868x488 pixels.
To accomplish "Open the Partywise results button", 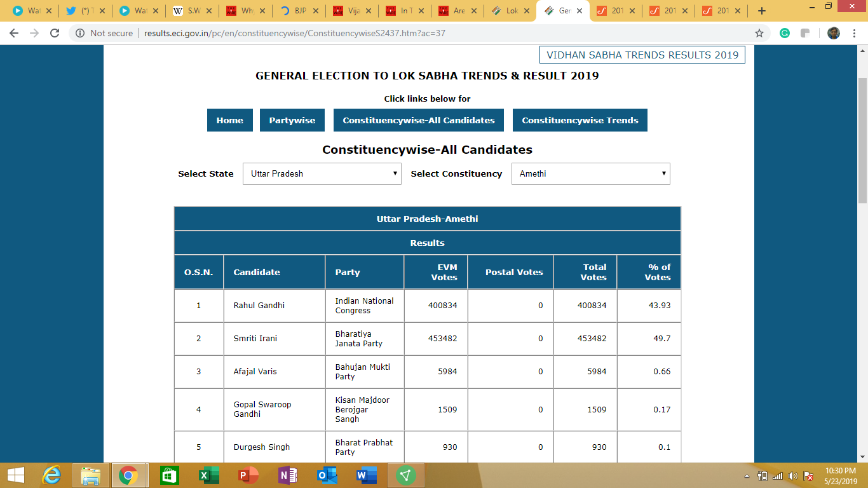I will pos(292,120).
